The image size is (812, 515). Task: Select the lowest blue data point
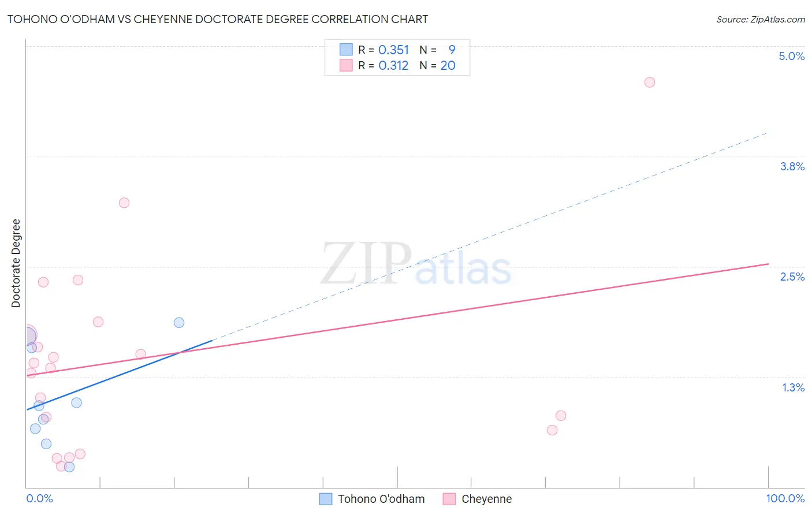(x=69, y=467)
